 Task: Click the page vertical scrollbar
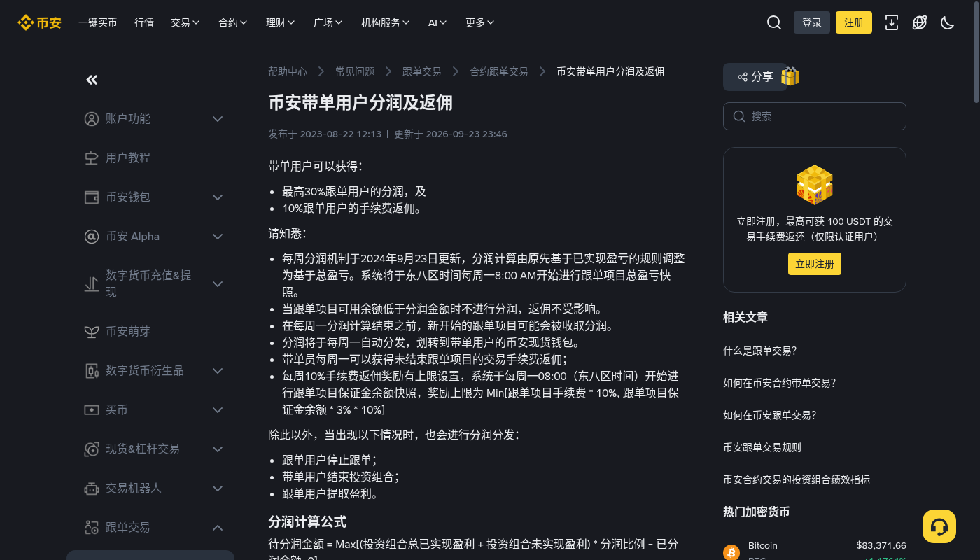tap(976, 52)
